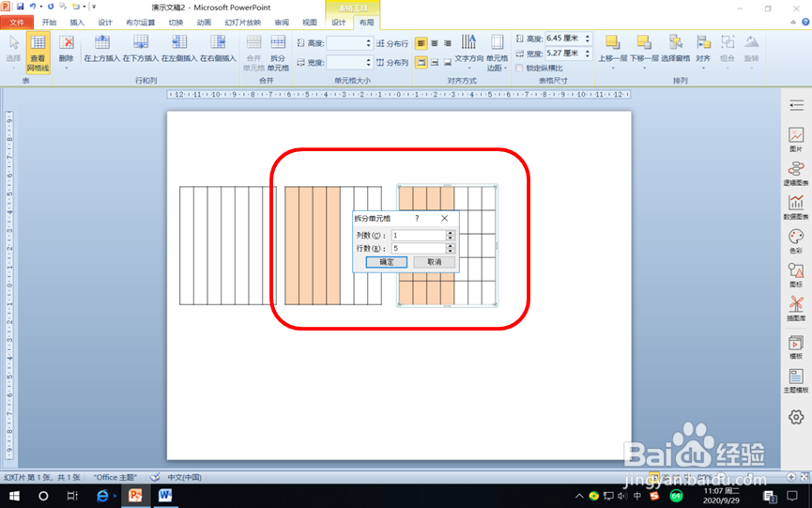
Task: Click 行数 rows input in dialog
Action: (x=419, y=249)
